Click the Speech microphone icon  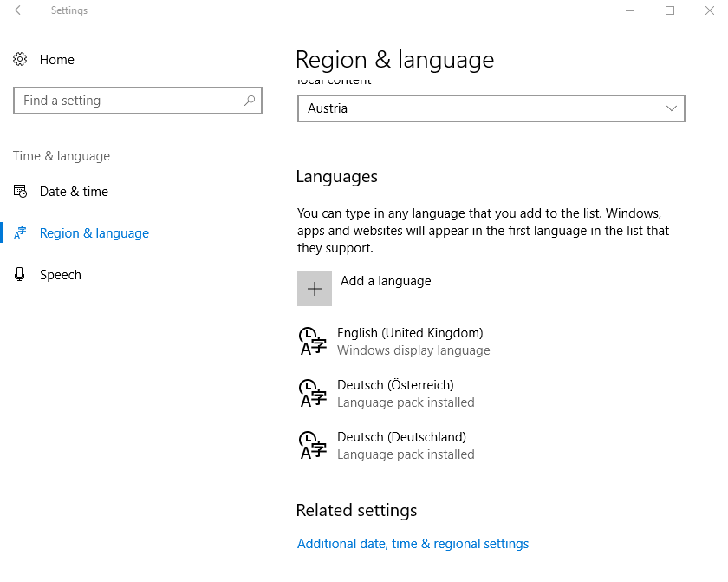click(21, 274)
